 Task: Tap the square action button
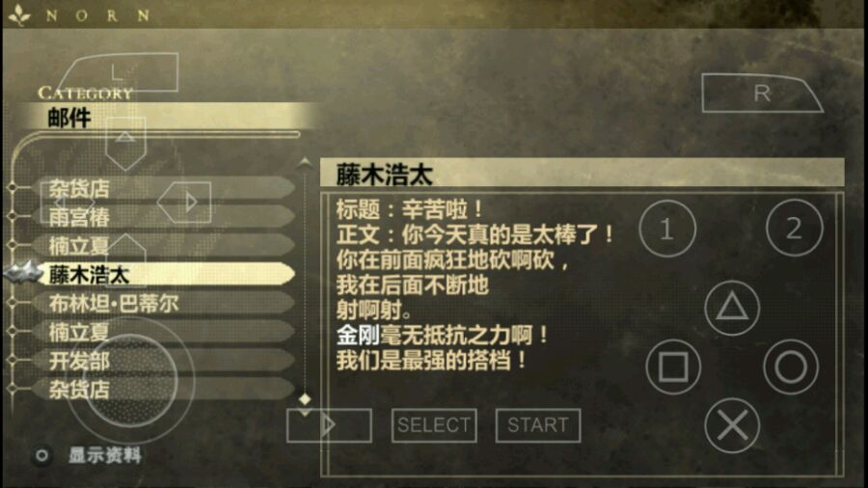click(673, 366)
